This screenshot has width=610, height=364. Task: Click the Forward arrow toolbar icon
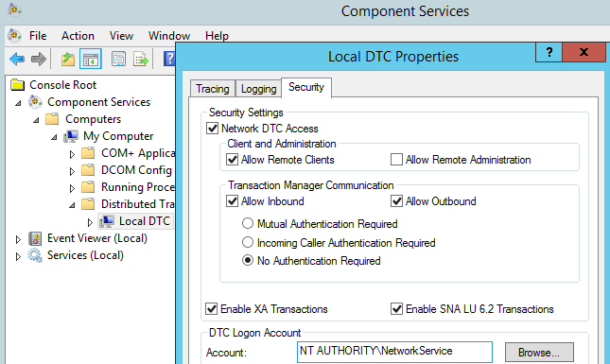coord(39,60)
